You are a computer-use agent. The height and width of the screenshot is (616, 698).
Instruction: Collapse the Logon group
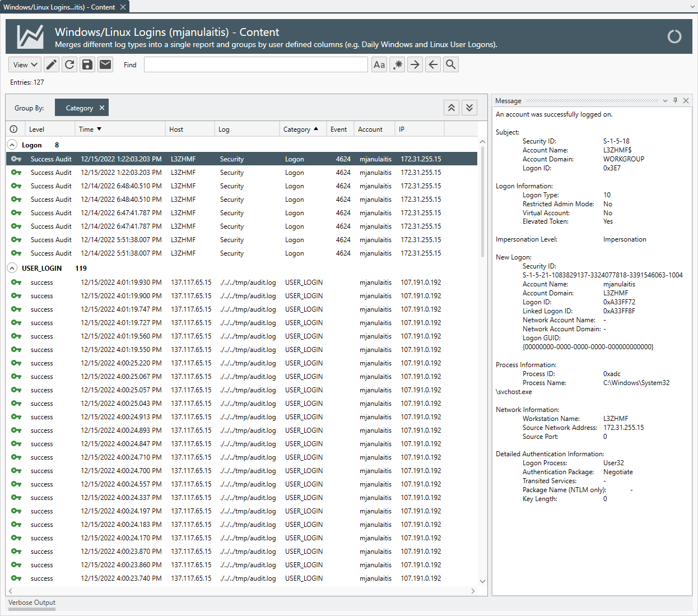(x=12, y=145)
